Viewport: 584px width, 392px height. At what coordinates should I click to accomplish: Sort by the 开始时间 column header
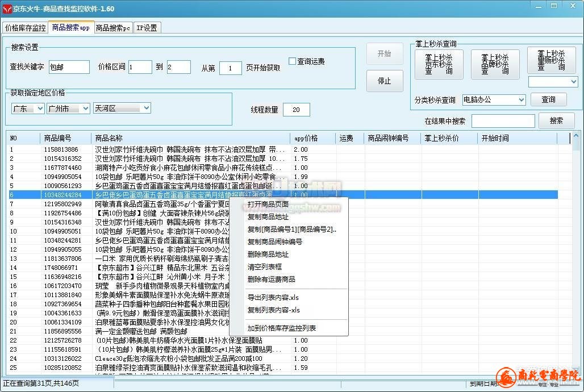(518, 138)
